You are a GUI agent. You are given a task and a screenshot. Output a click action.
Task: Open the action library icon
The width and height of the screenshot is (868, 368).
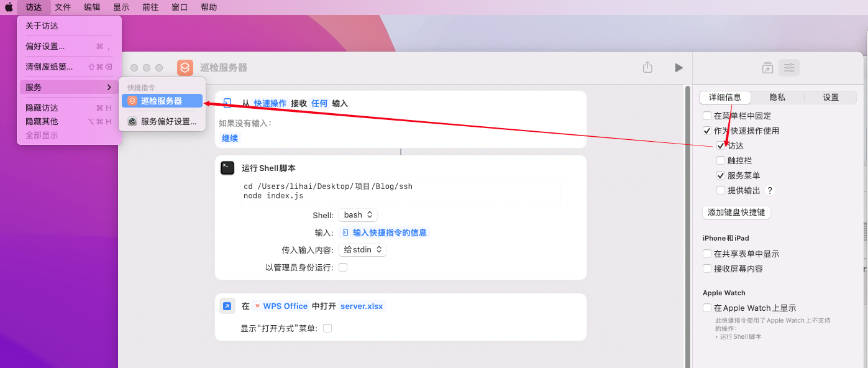tap(767, 68)
